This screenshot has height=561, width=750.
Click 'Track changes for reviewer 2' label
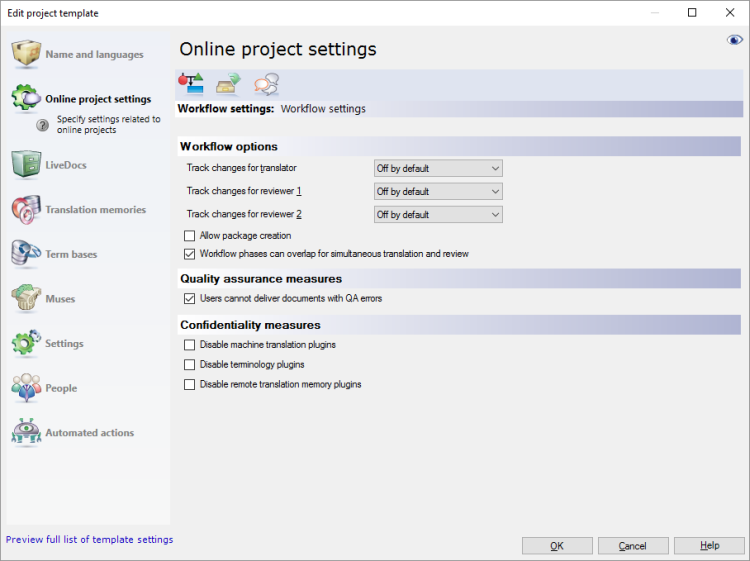[x=244, y=214]
